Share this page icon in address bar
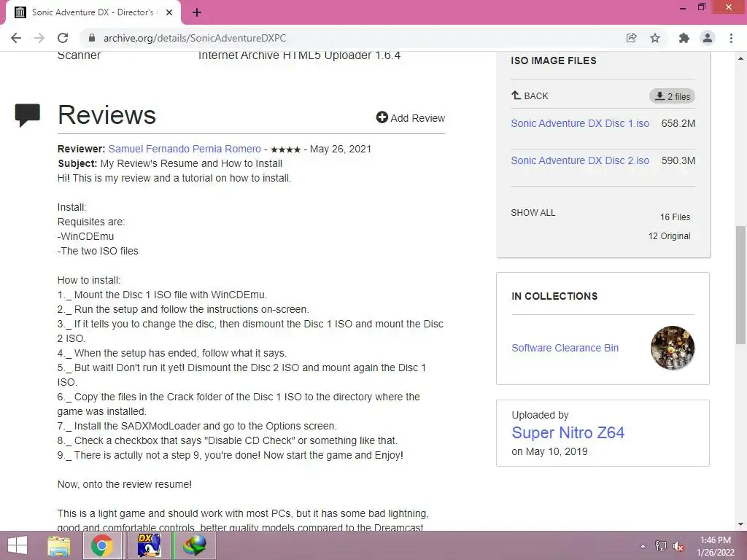 (631, 38)
